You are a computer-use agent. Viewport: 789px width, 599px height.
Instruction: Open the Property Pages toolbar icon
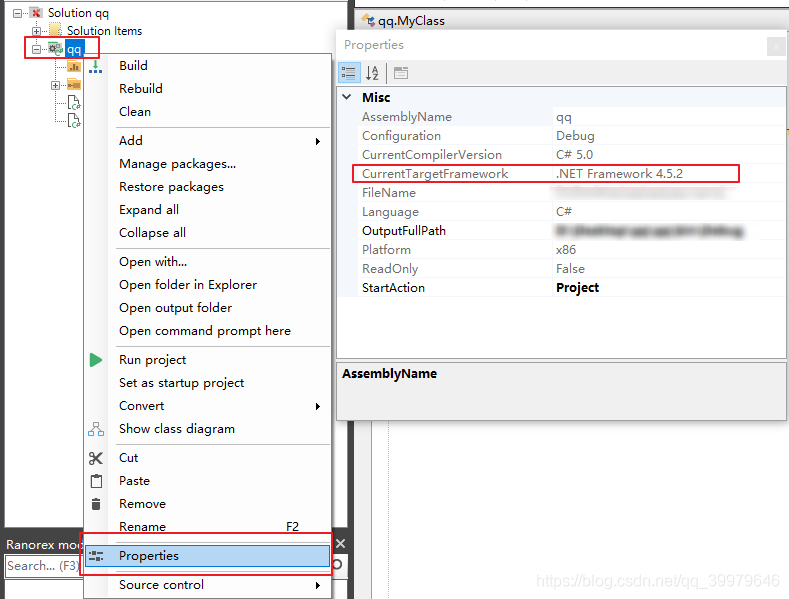[x=401, y=73]
